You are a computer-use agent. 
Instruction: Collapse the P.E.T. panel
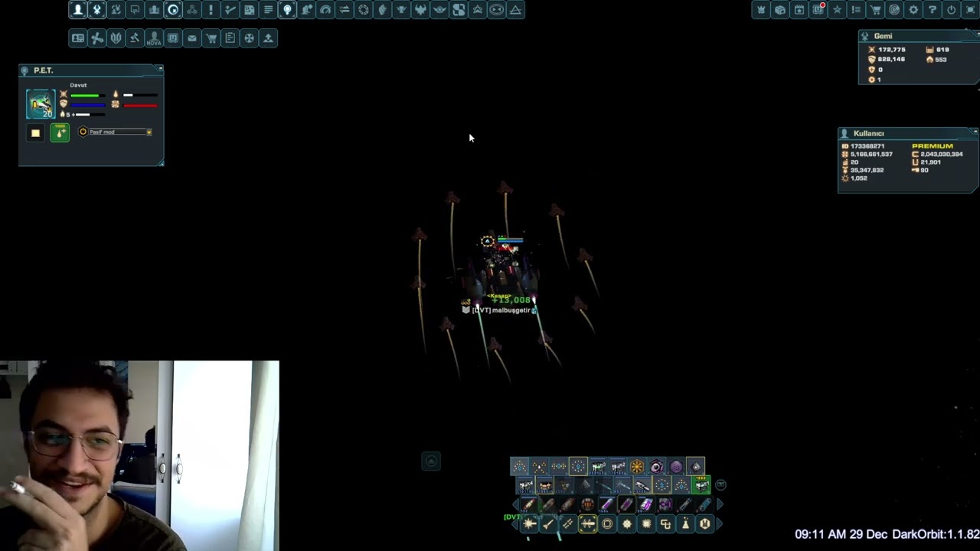159,68
